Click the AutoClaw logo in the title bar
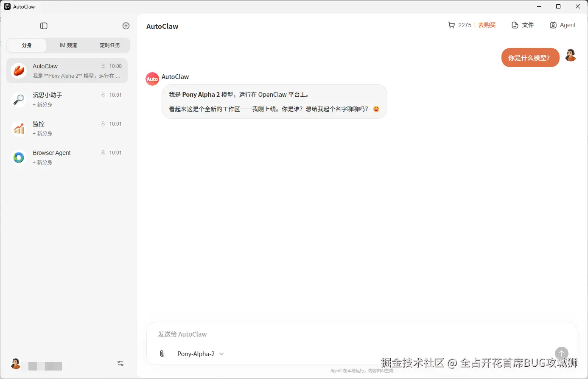The width and height of the screenshot is (588, 379). point(6,6)
